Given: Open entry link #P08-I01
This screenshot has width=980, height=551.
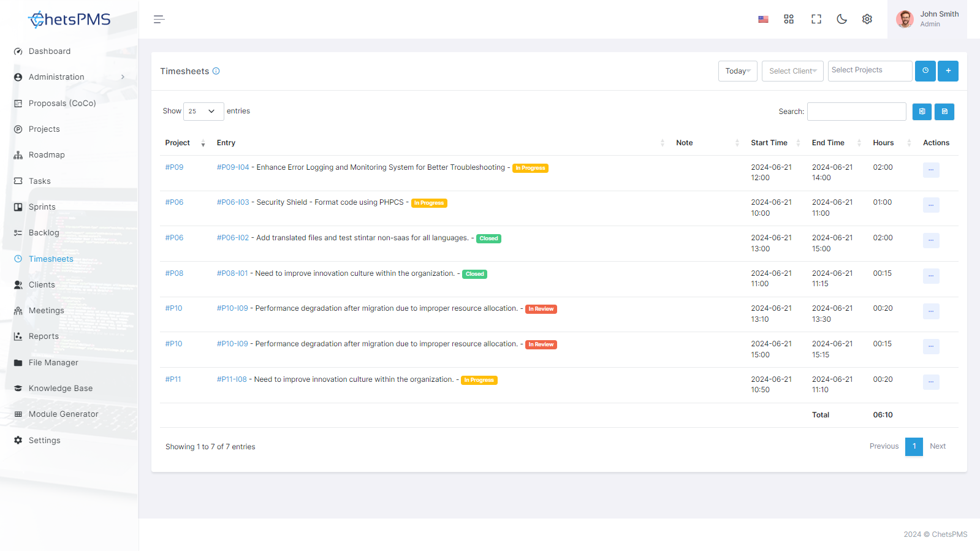Looking at the screenshot, I should pyautogui.click(x=232, y=273).
